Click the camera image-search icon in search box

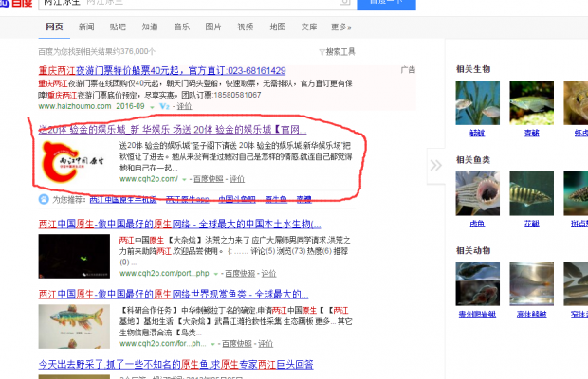click(x=344, y=2)
